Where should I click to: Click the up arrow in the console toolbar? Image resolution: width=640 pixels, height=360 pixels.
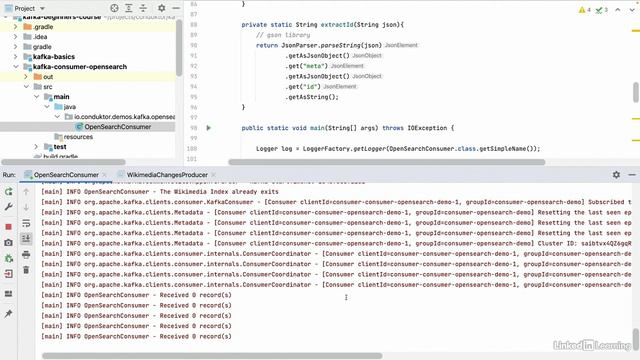(x=26, y=191)
